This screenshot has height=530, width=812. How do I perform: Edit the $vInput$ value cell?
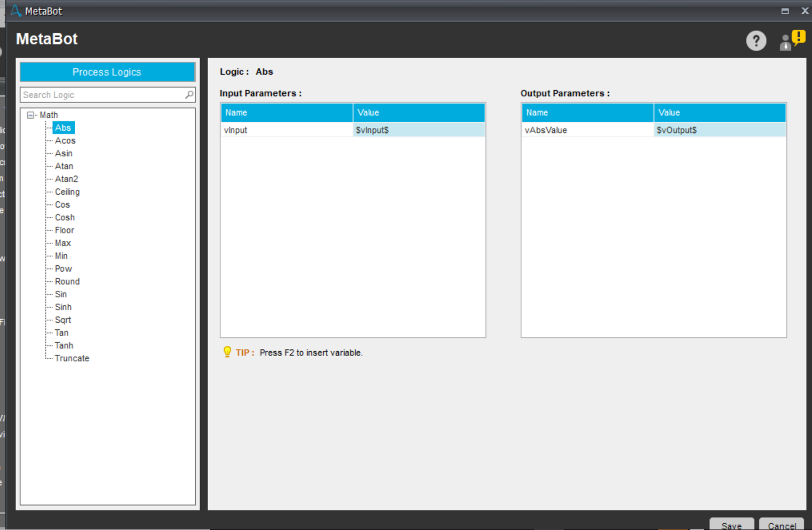click(419, 130)
